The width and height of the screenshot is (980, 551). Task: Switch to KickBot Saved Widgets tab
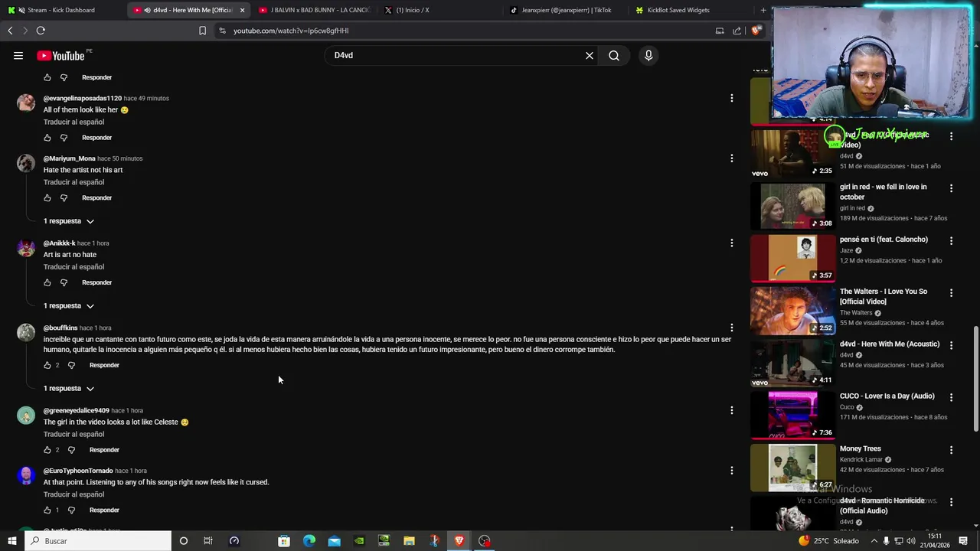coord(689,10)
